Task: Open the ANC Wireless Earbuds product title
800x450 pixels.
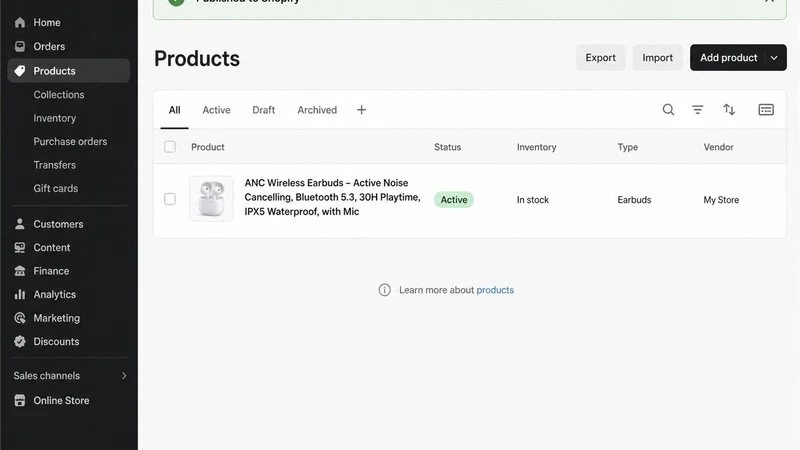Action: (x=333, y=197)
